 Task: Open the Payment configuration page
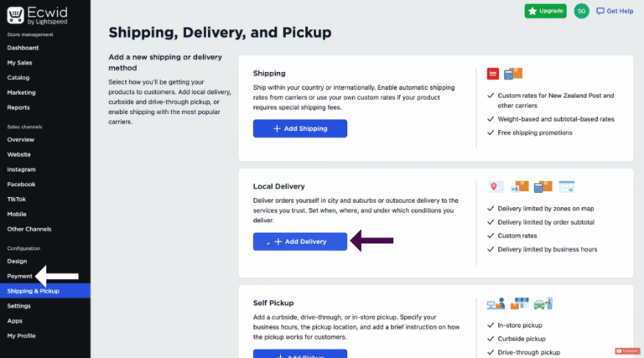[x=19, y=276]
